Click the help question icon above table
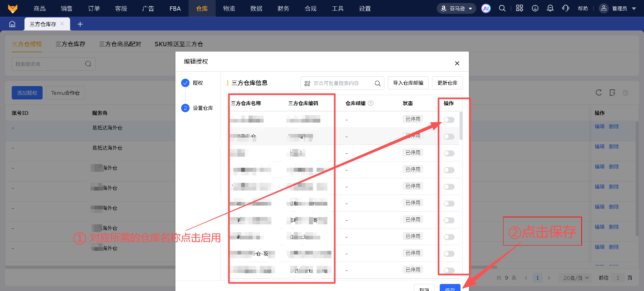The width and height of the screenshot is (644, 291). 626,93
